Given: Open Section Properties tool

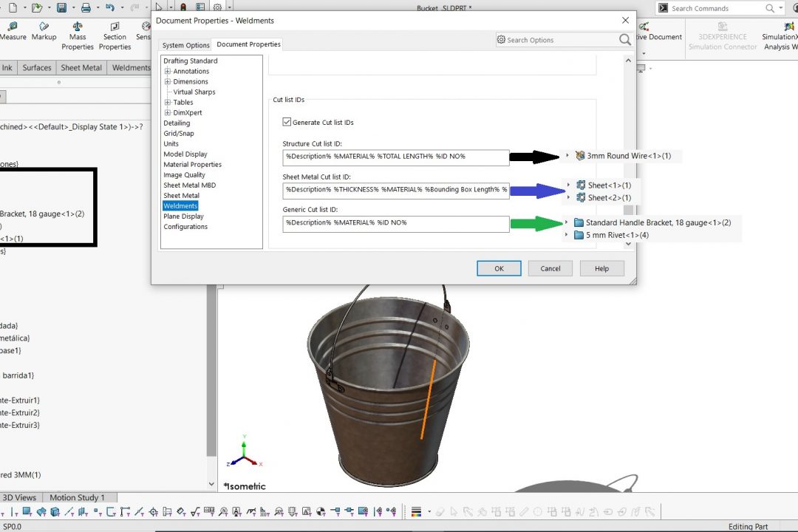Looking at the screenshot, I should [115, 36].
